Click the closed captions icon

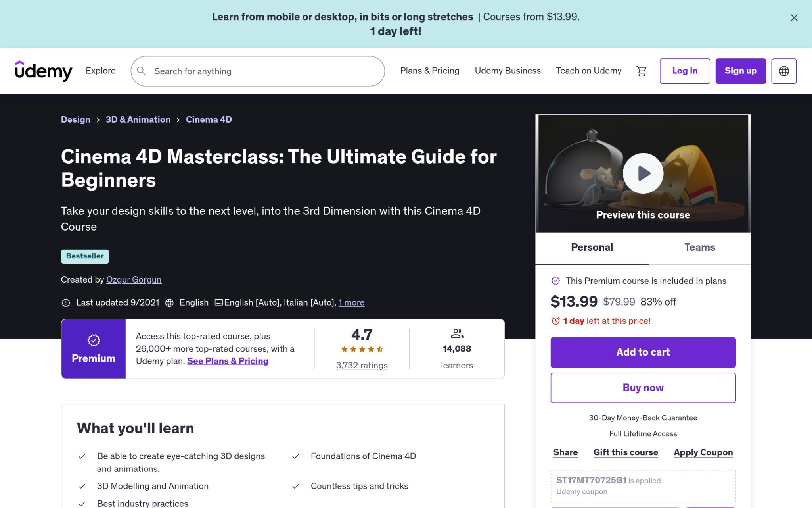(x=218, y=302)
